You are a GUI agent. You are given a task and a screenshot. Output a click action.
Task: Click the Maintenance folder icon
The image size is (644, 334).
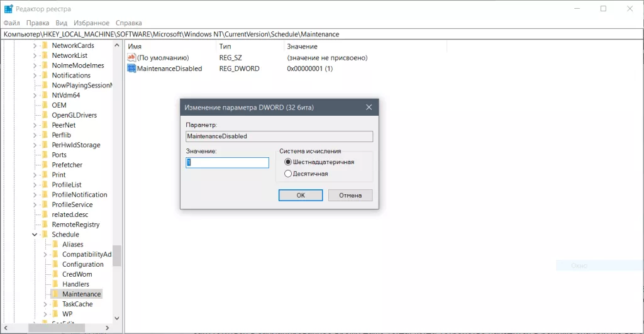[55, 294]
